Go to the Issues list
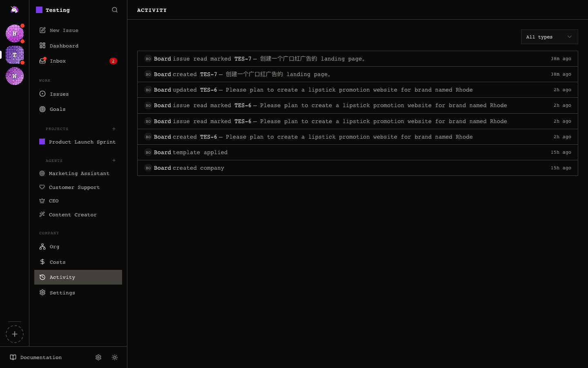 coord(59,94)
